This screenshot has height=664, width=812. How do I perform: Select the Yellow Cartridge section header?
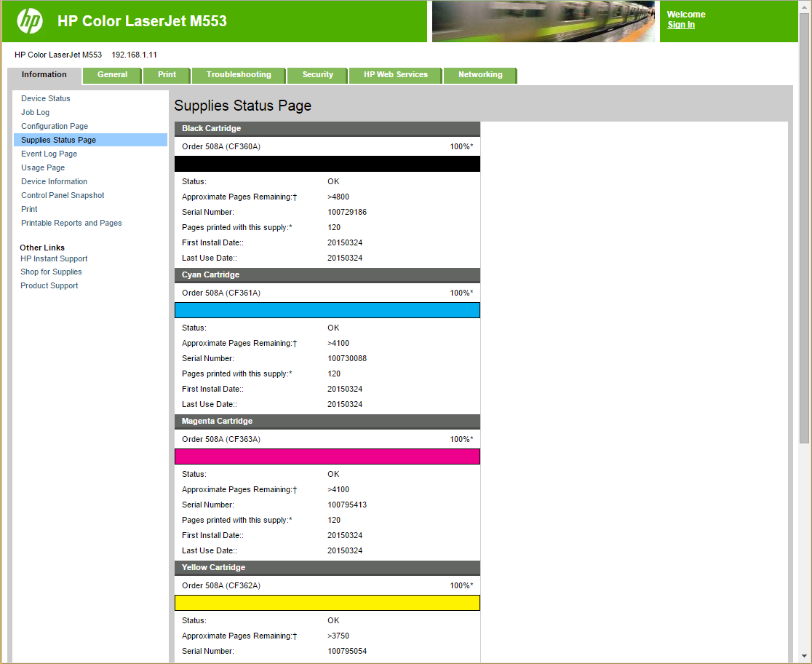pos(327,568)
